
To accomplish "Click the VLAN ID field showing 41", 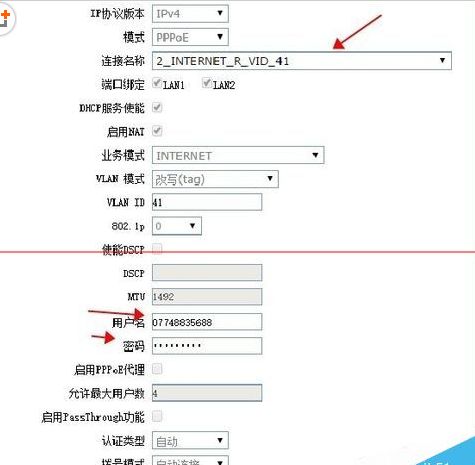I will [207, 202].
